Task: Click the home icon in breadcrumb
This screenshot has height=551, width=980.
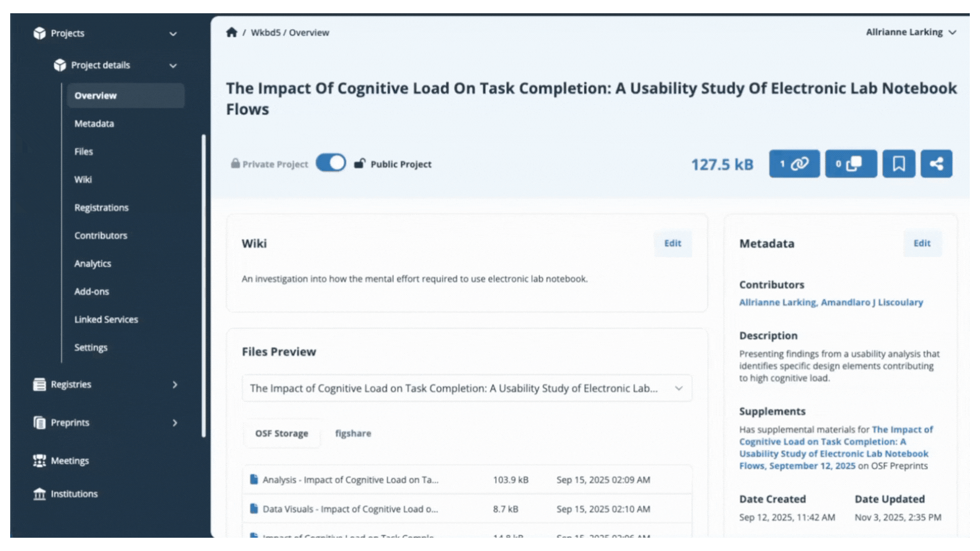Action: pos(232,33)
